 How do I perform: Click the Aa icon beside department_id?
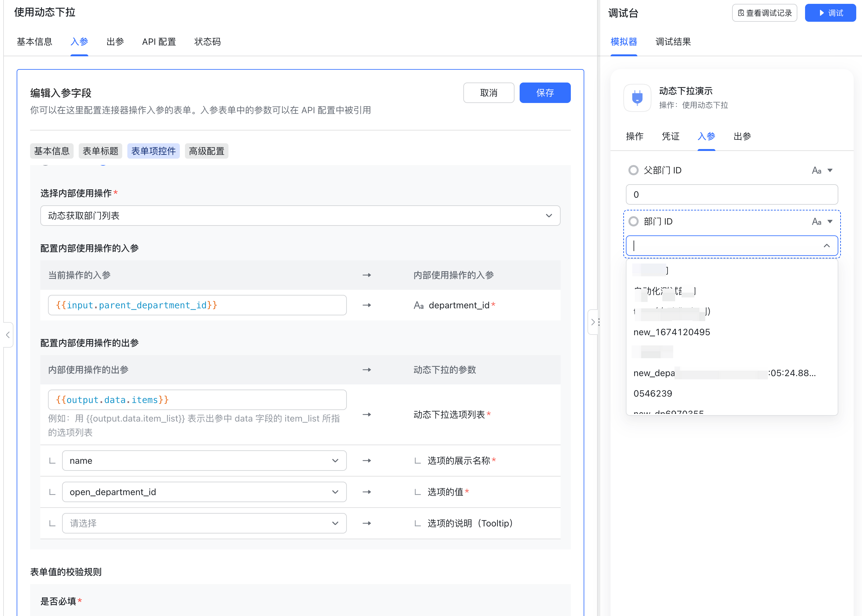click(x=419, y=305)
